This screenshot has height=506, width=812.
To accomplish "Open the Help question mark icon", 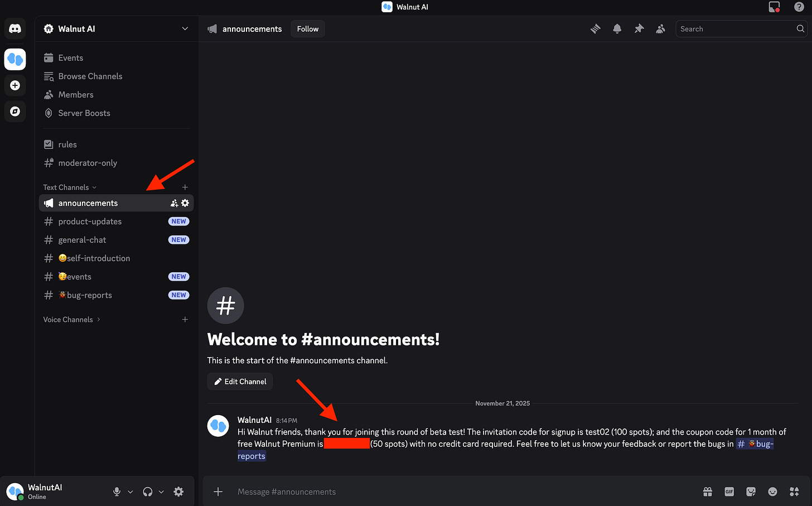I will pyautogui.click(x=799, y=7).
